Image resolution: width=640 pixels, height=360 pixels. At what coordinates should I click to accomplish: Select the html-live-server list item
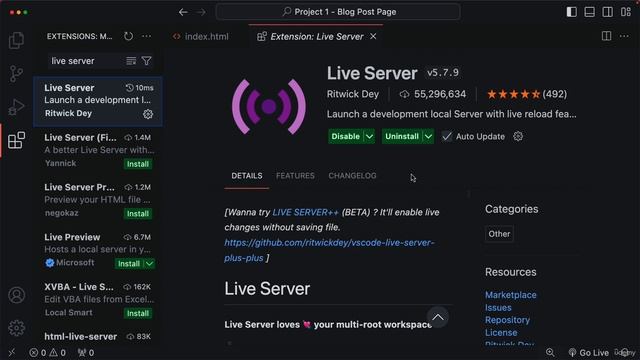pyautogui.click(x=98, y=337)
